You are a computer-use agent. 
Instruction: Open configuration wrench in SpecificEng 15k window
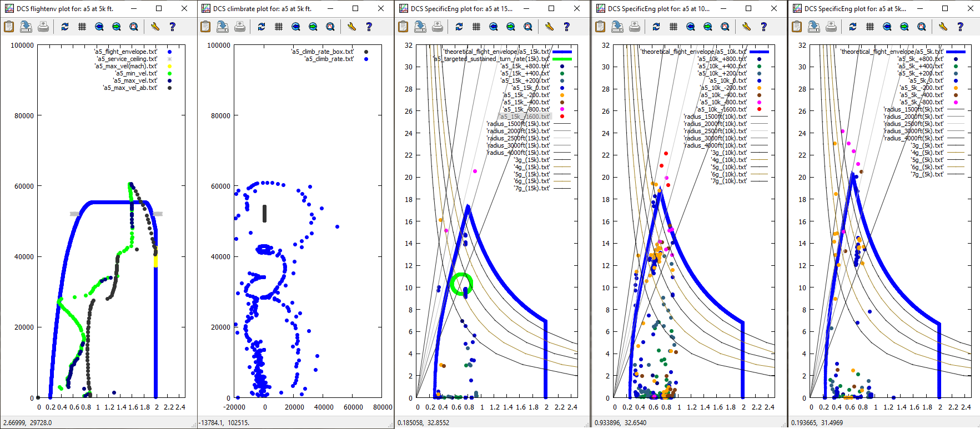(549, 27)
